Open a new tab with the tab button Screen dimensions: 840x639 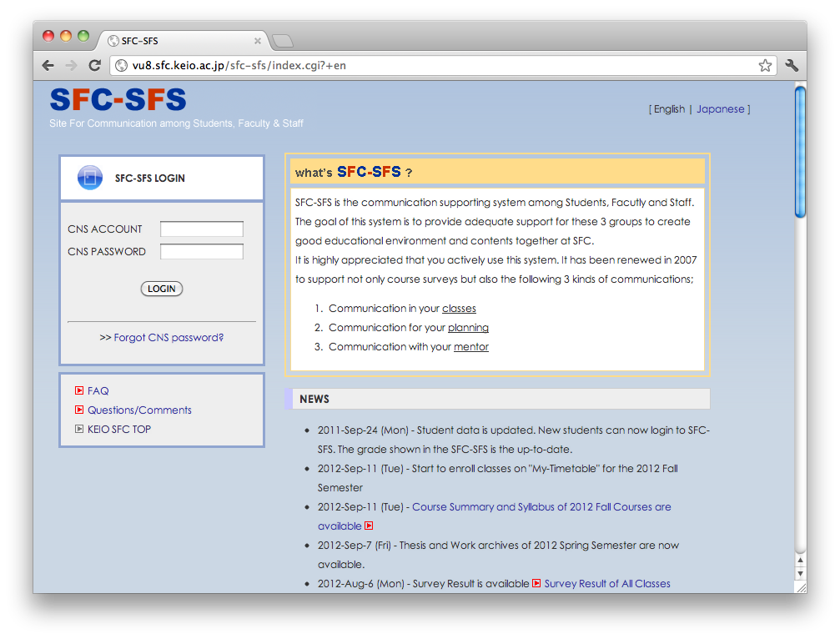[x=283, y=41]
